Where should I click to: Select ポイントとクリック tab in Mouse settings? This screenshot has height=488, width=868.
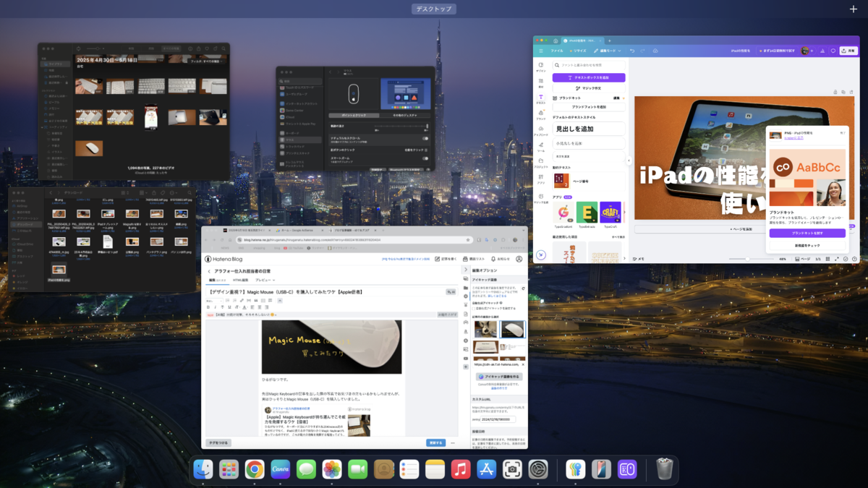(354, 115)
